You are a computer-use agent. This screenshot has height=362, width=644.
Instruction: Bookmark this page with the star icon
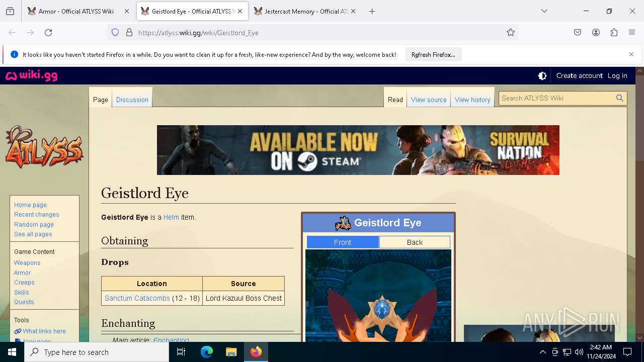tap(511, 33)
